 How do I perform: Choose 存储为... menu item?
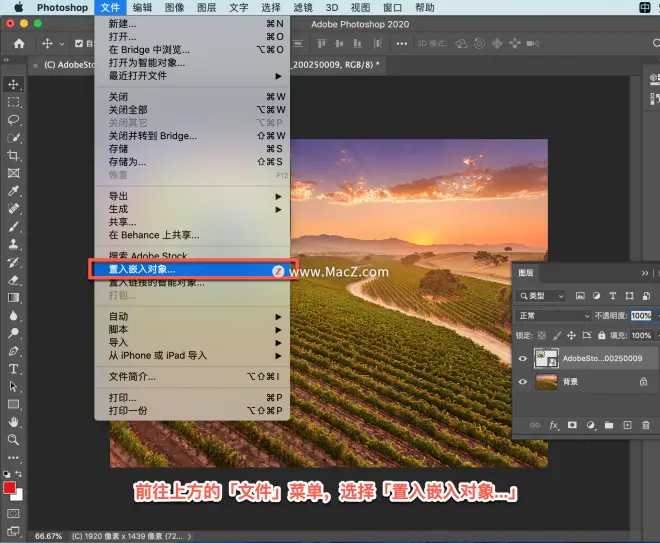pos(192,162)
